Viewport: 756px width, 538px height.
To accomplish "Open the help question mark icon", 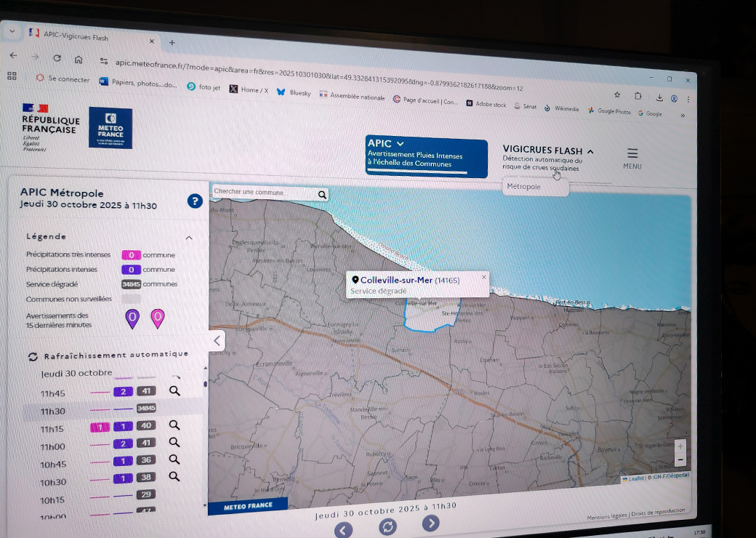I will [x=195, y=202].
